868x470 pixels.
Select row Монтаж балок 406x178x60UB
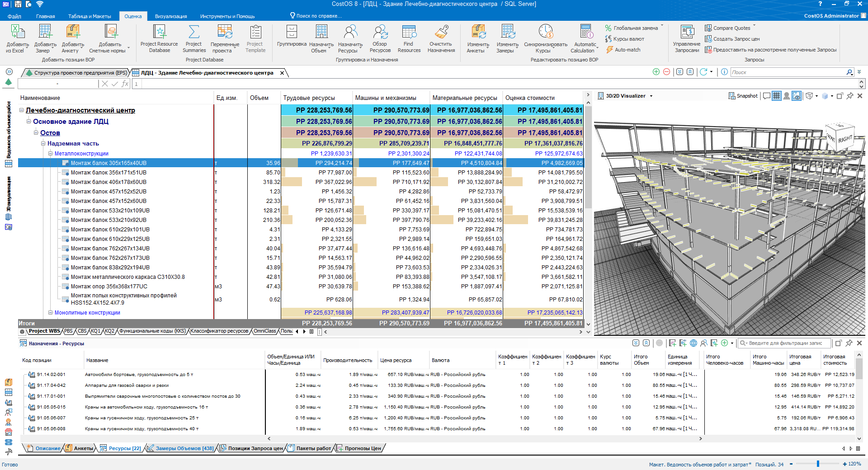point(301,182)
